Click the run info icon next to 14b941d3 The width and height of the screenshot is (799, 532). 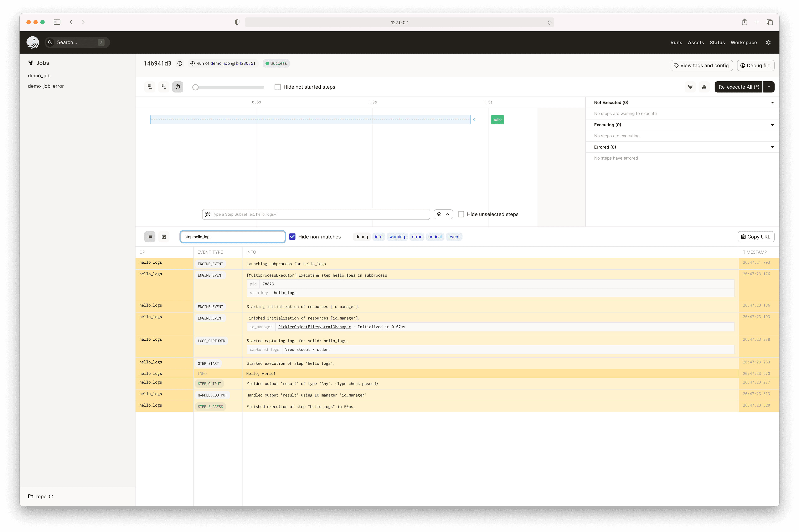[180, 63]
